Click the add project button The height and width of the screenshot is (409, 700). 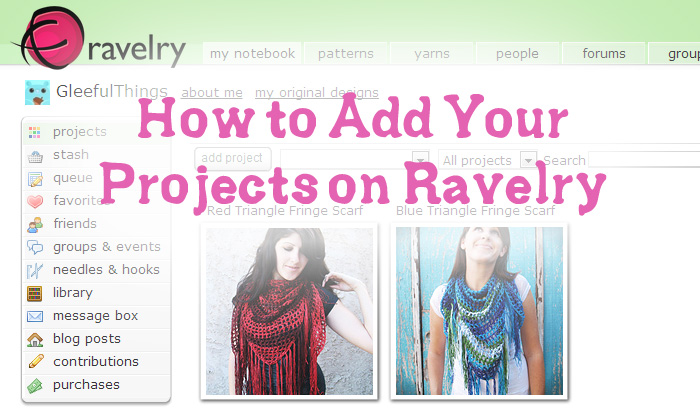pyautogui.click(x=232, y=158)
